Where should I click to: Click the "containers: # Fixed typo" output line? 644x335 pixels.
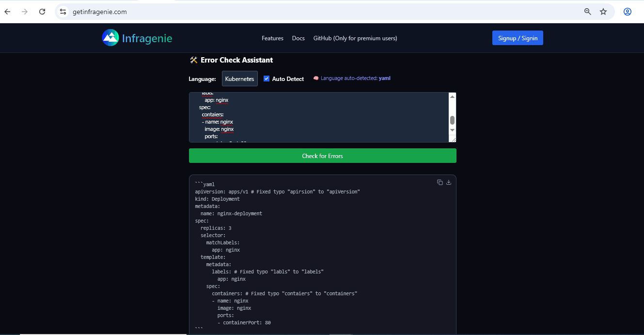point(284,293)
